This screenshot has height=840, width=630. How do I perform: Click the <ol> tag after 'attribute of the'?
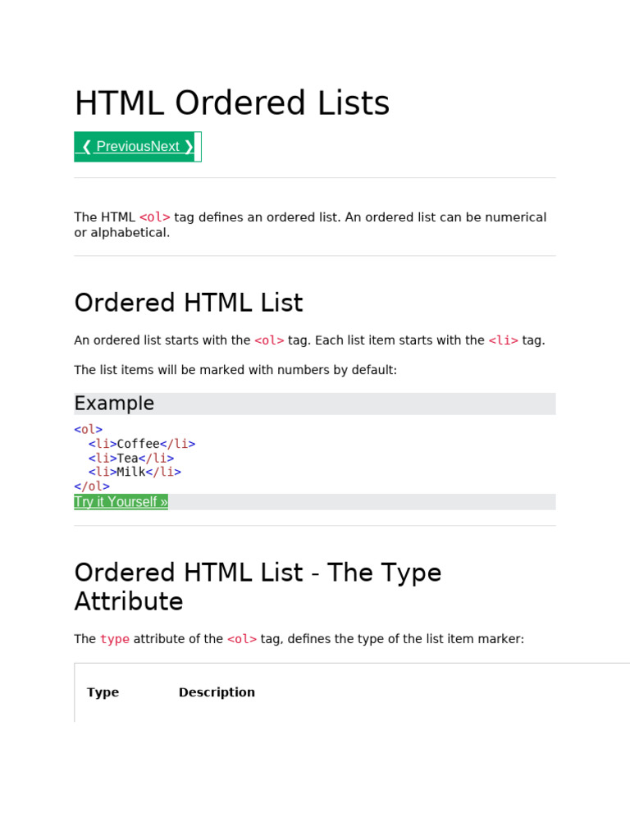242,639
